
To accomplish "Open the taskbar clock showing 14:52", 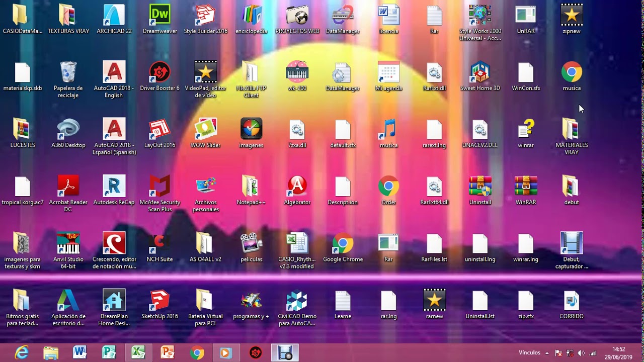I will click(x=619, y=353).
